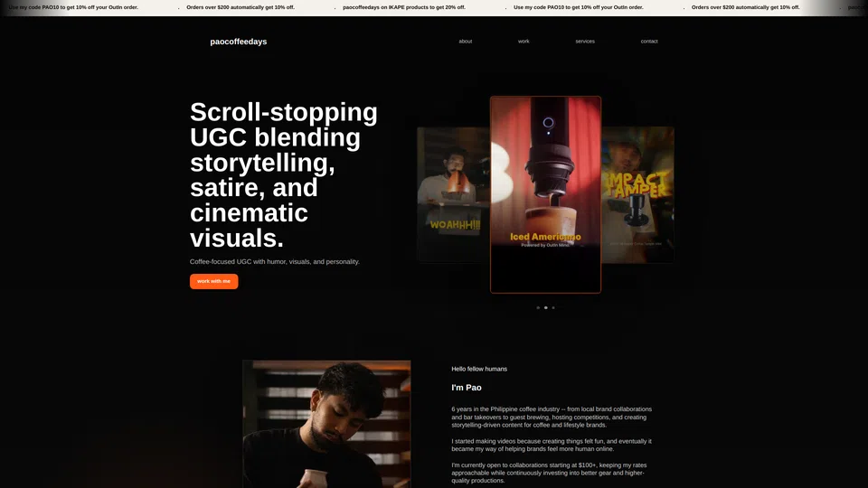The height and width of the screenshot is (488, 868).
Task: Click the 'Coffee-focused UGC with humor' subtitle
Action: 275,262
